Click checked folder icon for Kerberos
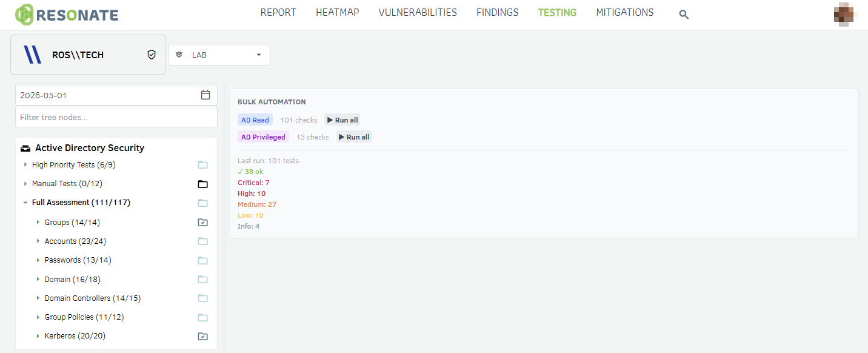The height and width of the screenshot is (353, 868). (203, 336)
